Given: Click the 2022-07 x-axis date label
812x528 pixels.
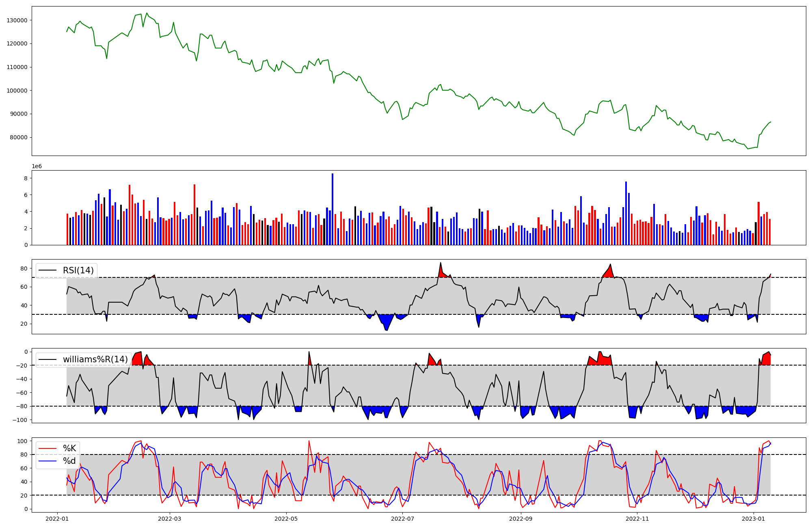Looking at the screenshot, I should pos(402,519).
